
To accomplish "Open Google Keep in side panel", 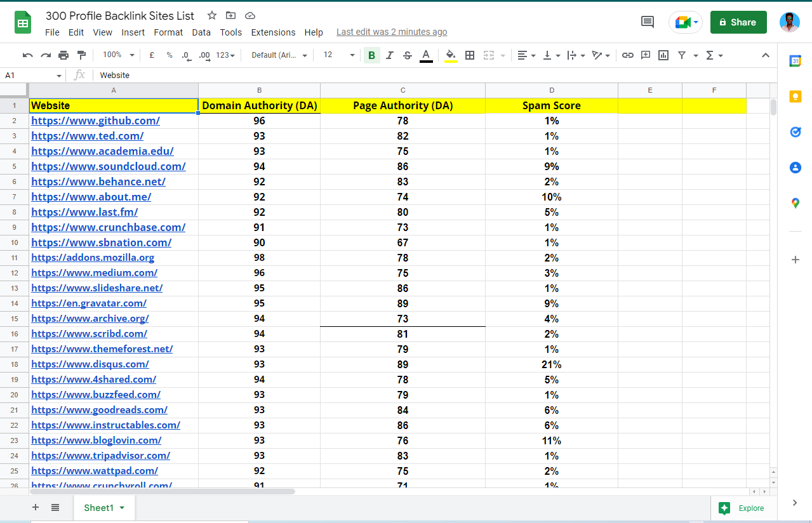I will click(795, 96).
